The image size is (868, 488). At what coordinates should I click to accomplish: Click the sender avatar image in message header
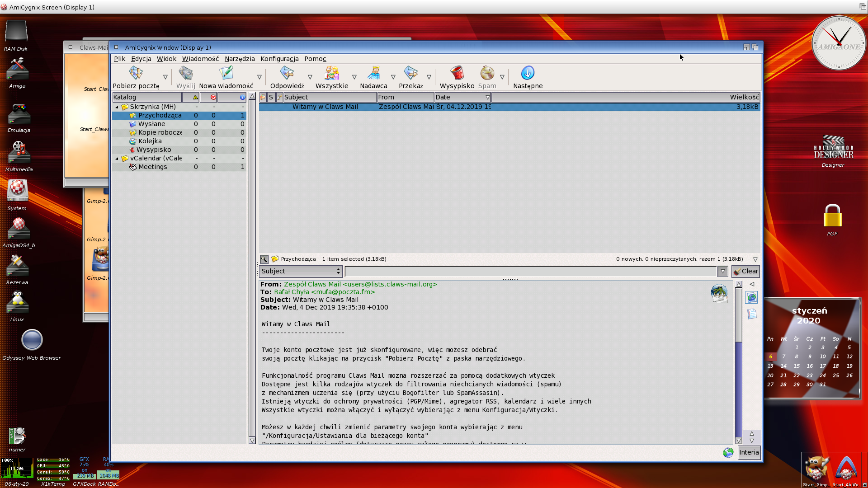719,293
